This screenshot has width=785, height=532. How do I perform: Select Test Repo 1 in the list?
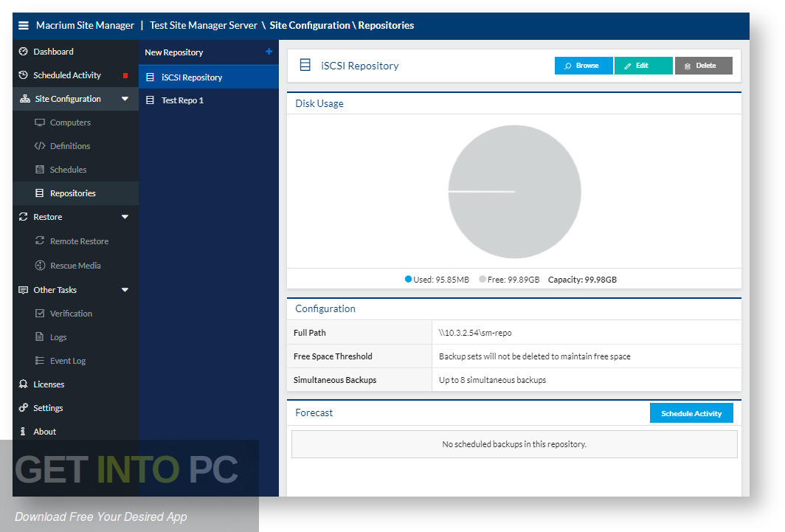208,100
